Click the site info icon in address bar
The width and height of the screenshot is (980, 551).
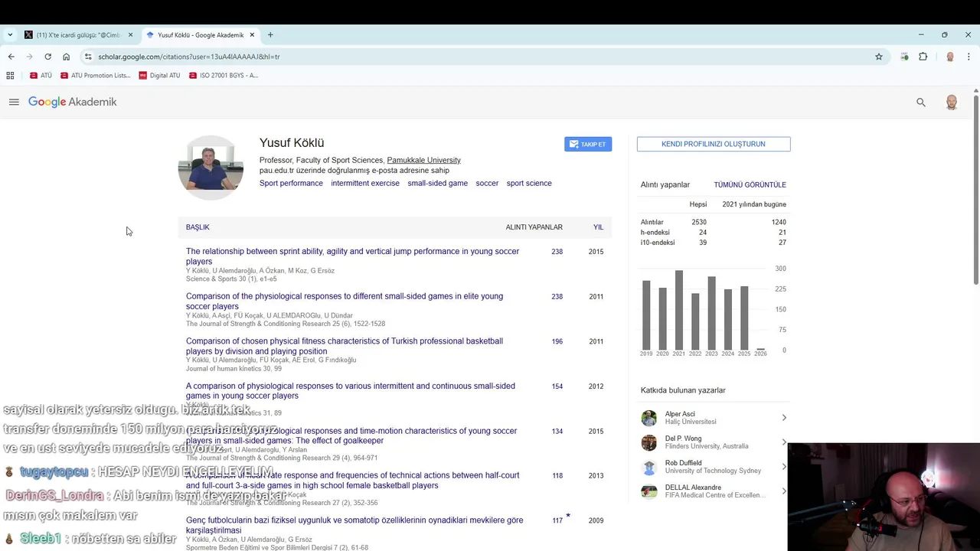point(89,57)
